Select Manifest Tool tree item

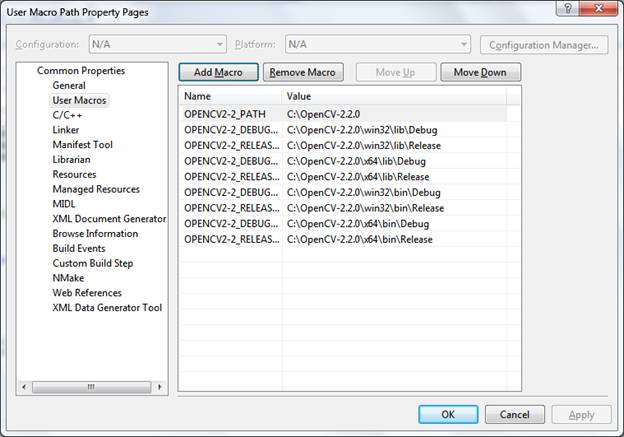[82, 144]
